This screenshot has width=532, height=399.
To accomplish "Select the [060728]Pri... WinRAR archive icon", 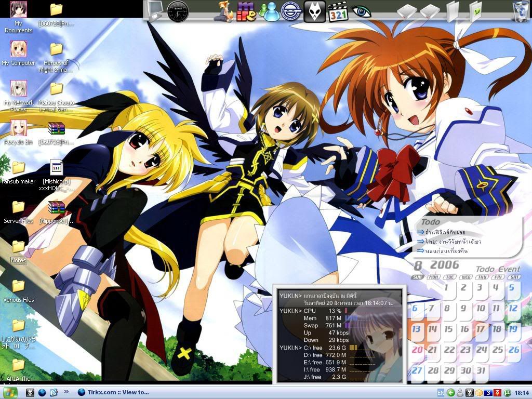I will (x=56, y=134).
